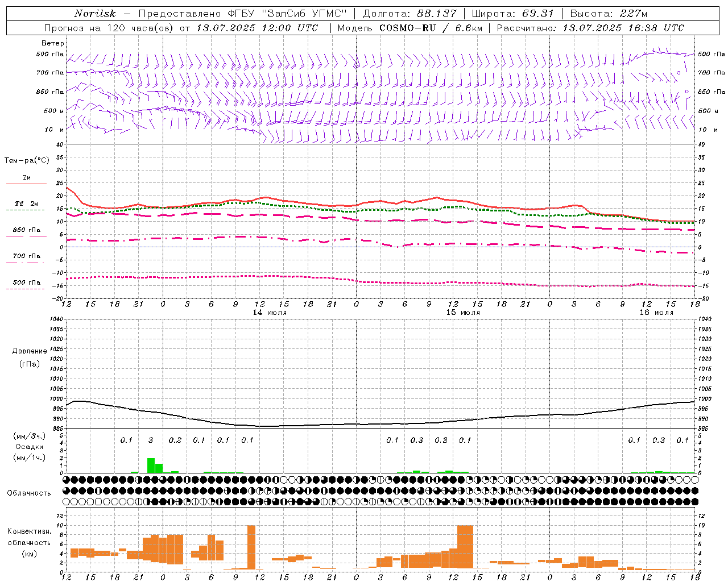Click the "16 июля" date label

pos(656,313)
